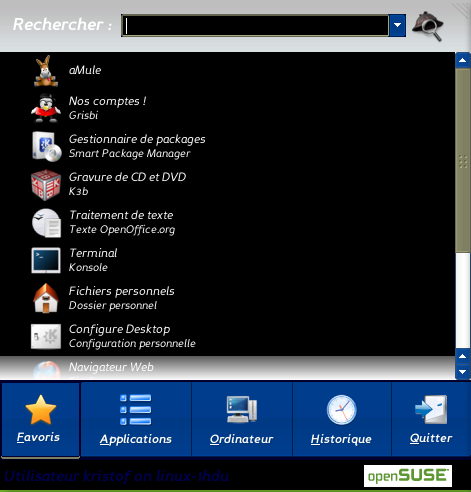Click the detective hat search icon

(x=428, y=26)
